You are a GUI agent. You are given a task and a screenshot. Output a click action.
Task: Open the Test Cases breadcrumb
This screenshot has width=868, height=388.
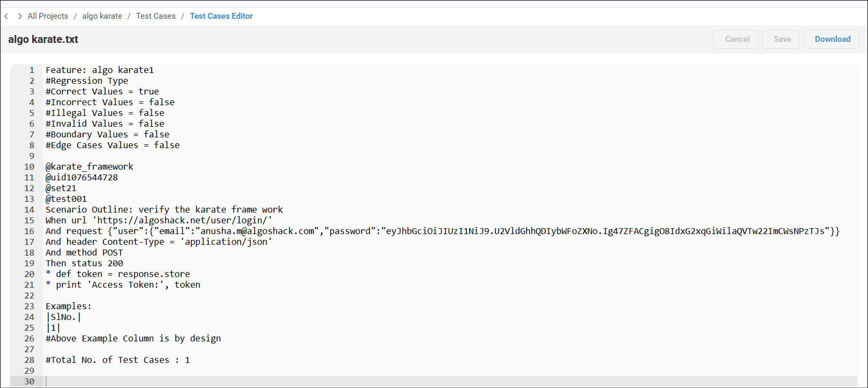pyautogui.click(x=156, y=16)
